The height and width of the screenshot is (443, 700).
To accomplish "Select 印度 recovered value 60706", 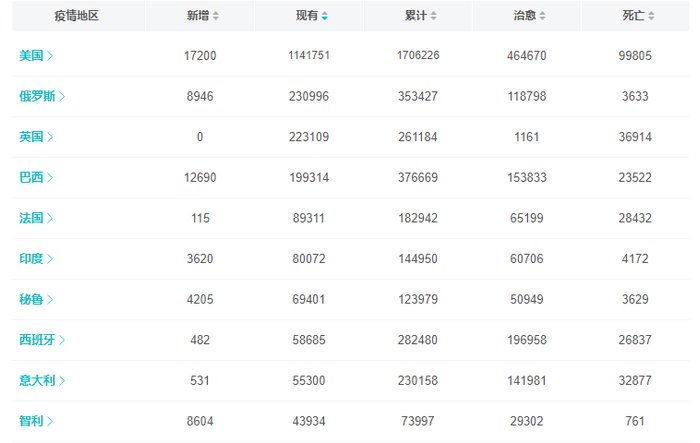I will pos(527,259).
